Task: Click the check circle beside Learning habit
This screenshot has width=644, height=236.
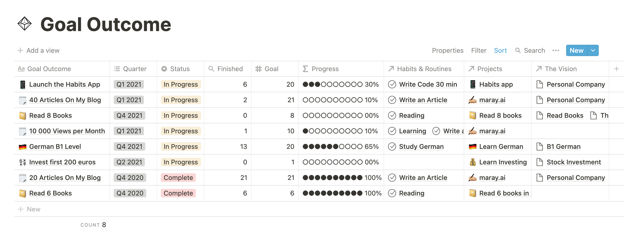Action: 392,131
